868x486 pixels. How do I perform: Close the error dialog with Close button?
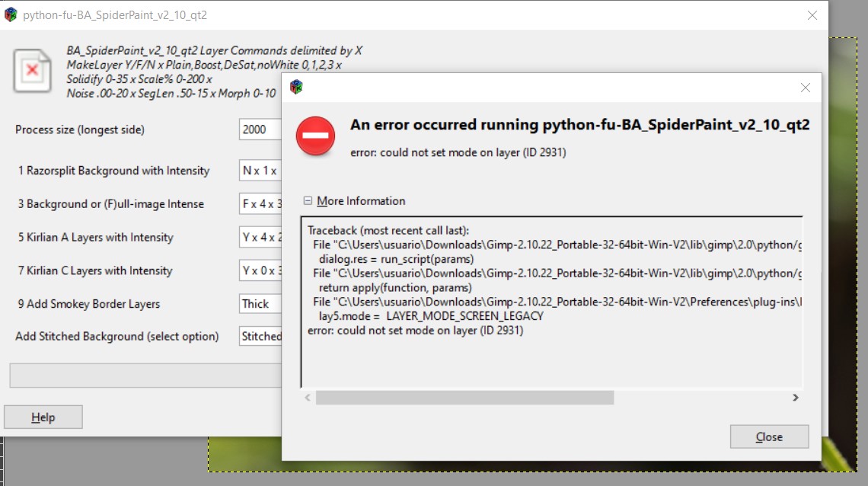769,436
